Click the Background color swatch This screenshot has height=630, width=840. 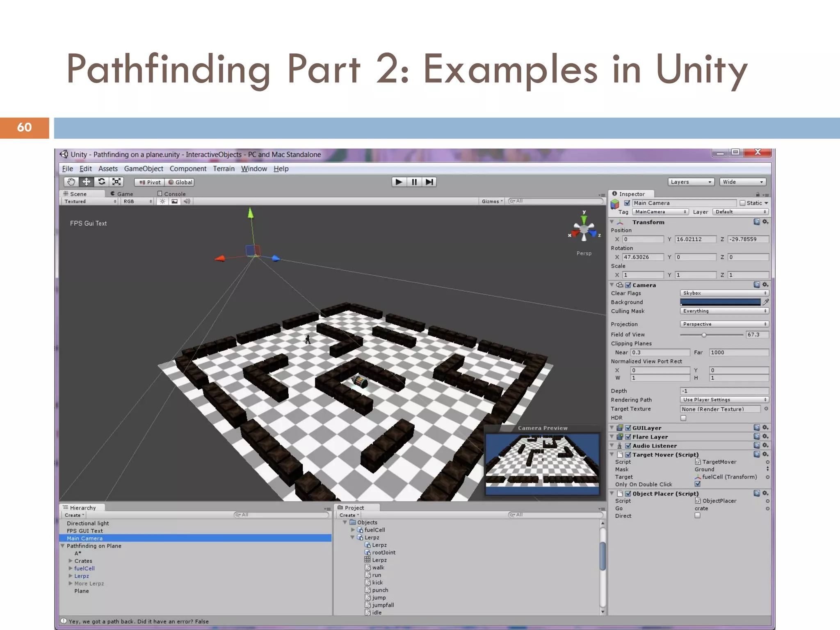(720, 302)
